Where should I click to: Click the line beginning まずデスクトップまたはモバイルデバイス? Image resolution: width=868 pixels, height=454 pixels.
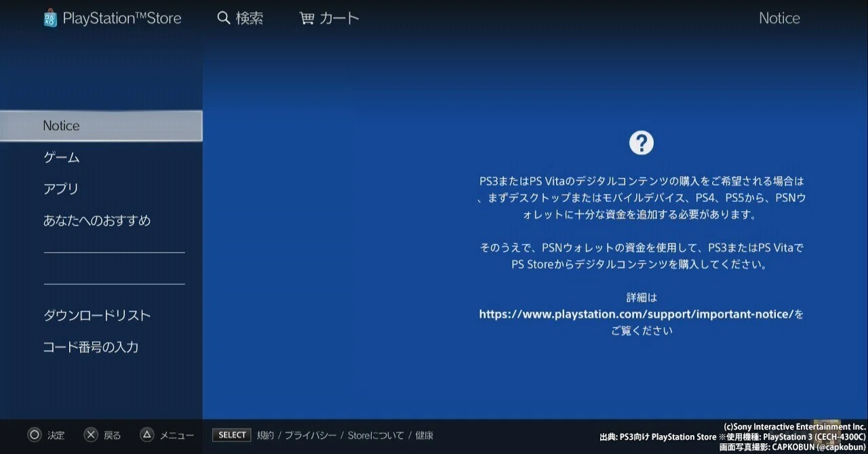[642, 198]
